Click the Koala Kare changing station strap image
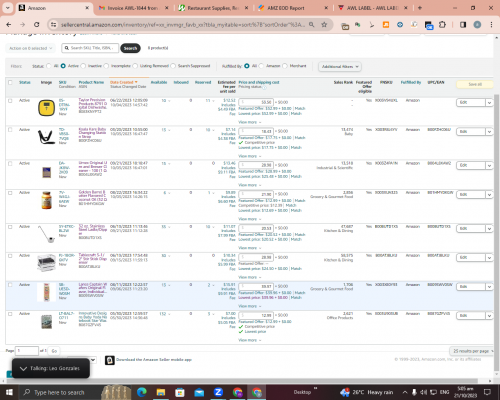Image resolution: width=500 pixels, height=400 pixels. (x=46, y=137)
